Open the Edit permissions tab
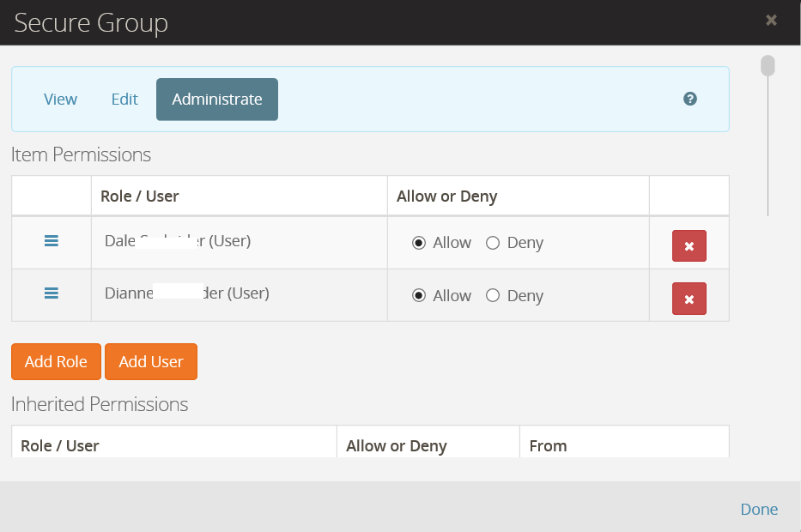 click(x=124, y=100)
